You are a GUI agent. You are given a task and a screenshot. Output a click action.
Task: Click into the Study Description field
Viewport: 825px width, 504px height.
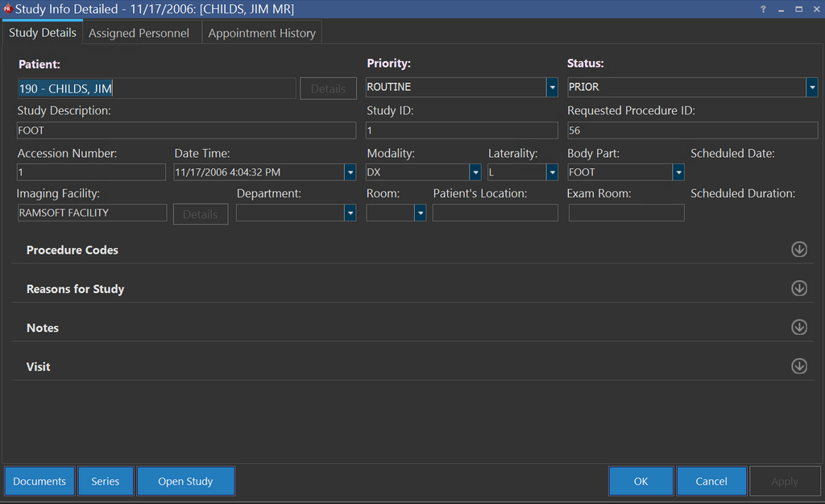pos(185,130)
